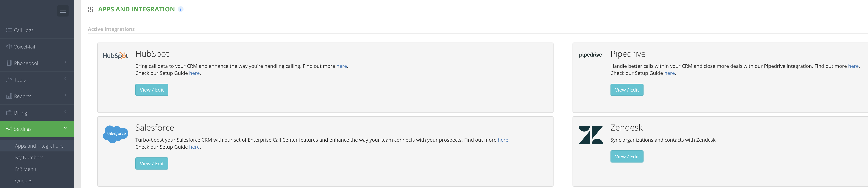Viewport: 868px width, 188px height.
Task: Click the Zendesk logo
Action: (x=590, y=135)
